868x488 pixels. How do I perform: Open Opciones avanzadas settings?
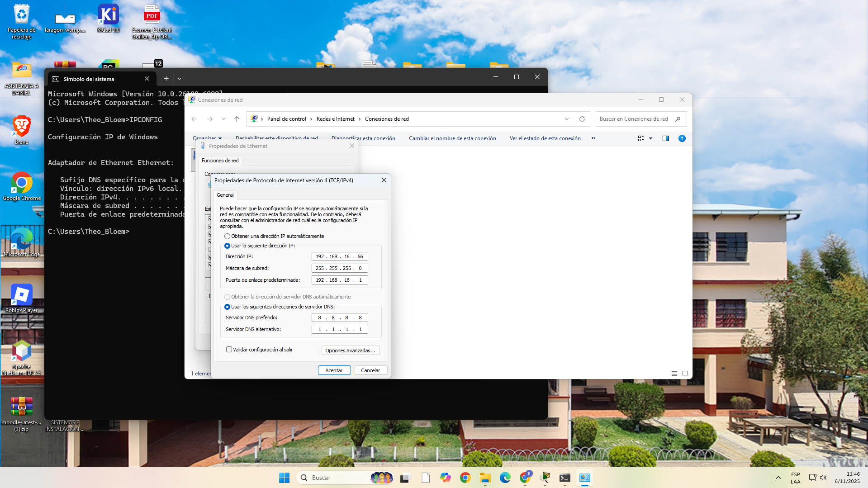click(350, 350)
